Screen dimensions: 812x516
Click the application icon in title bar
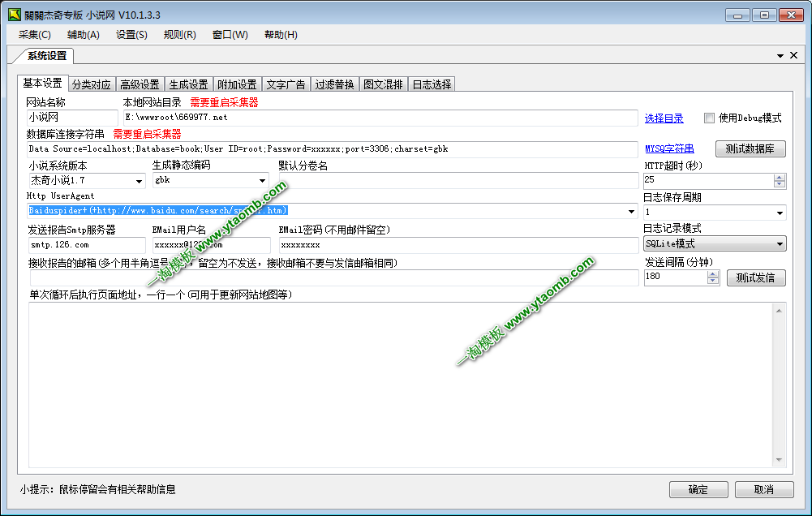point(15,15)
